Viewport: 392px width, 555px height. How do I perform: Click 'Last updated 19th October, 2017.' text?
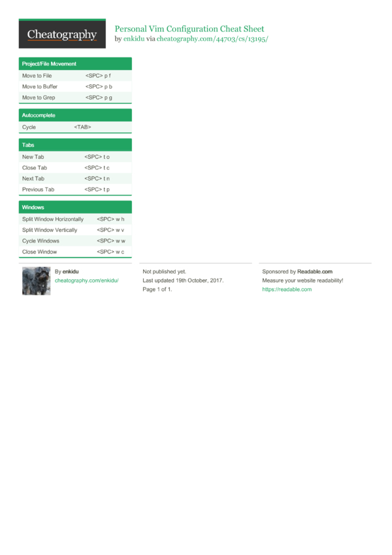pyautogui.click(x=183, y=280)
